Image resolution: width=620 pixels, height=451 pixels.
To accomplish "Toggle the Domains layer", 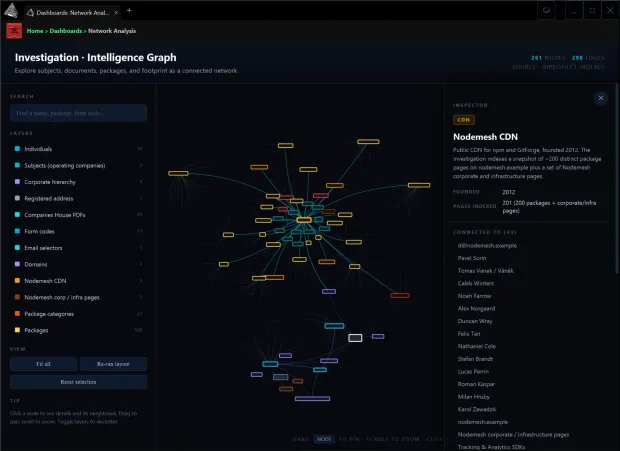I will pos(78,264).
